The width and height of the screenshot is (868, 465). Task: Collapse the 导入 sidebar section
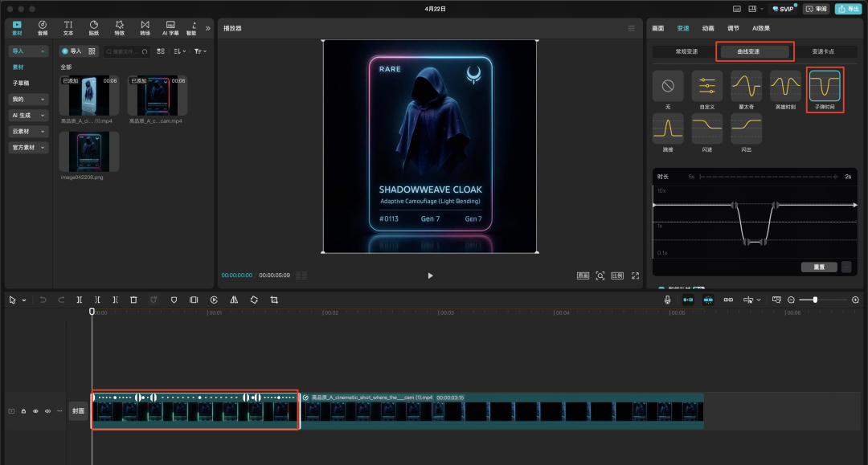[x=28, y=51]
